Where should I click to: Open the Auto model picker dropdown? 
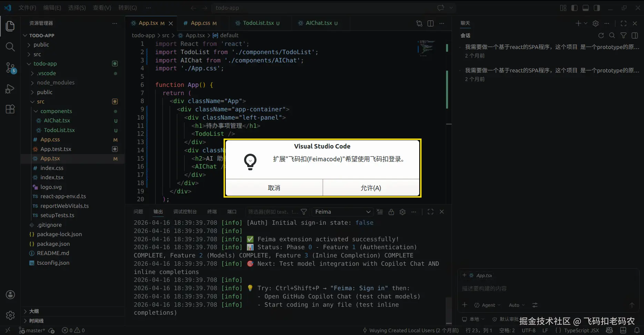click(516, 305)
